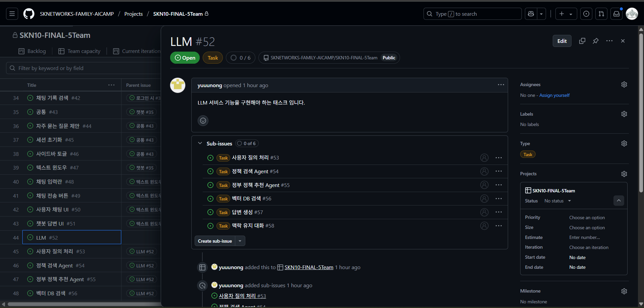Screen dimensions: 644x308
Task: Open the user profile avatar menu
Action: pos(632,14)
